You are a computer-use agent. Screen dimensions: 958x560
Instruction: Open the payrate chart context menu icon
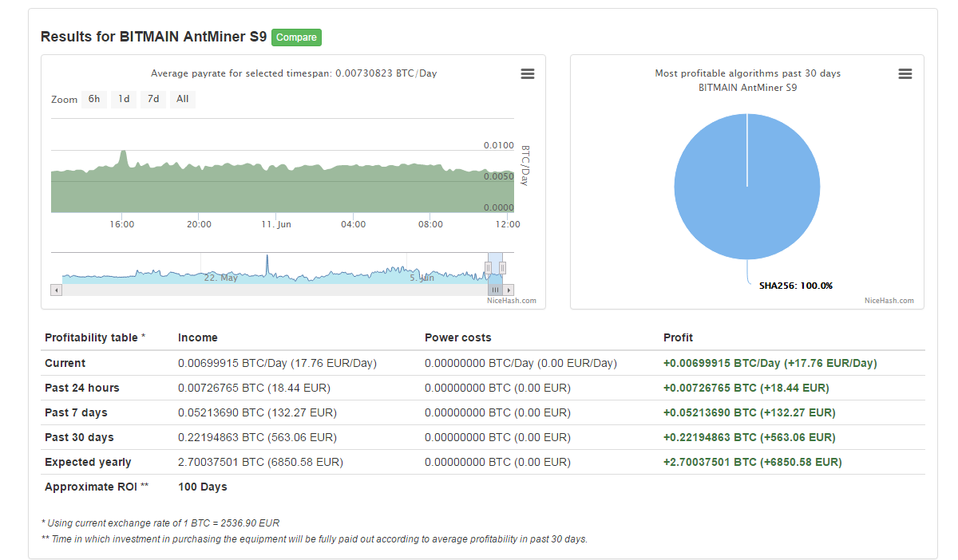coord(527,73)
